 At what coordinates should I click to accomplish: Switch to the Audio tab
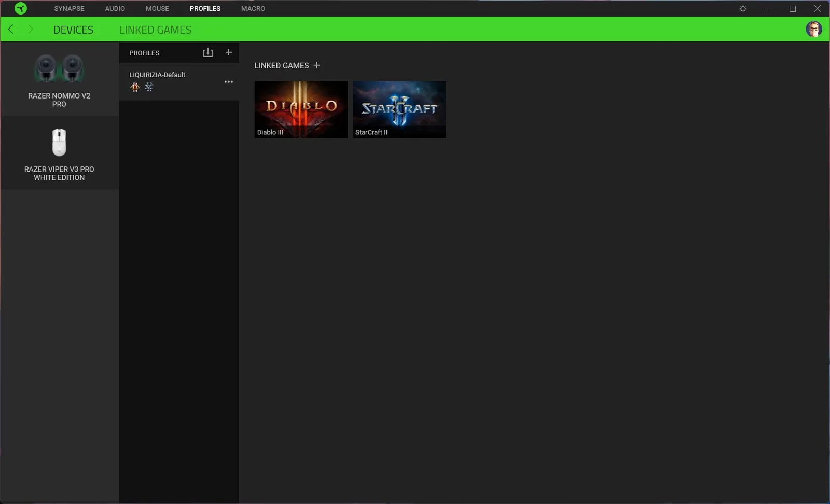click(115, 9)
